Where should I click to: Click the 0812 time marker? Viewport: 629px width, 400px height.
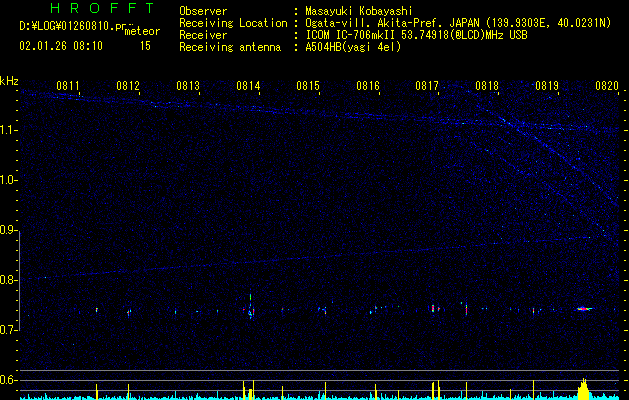128,85
